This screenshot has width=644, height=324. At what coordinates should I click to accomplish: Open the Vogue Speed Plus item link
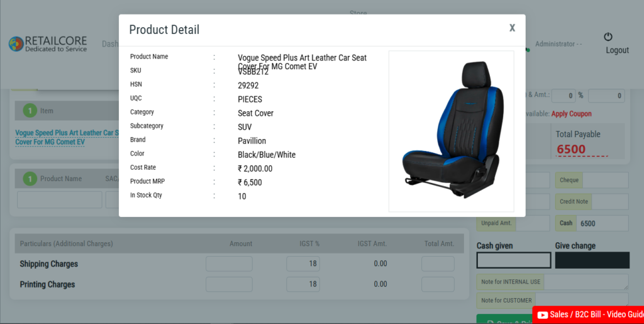67,138
